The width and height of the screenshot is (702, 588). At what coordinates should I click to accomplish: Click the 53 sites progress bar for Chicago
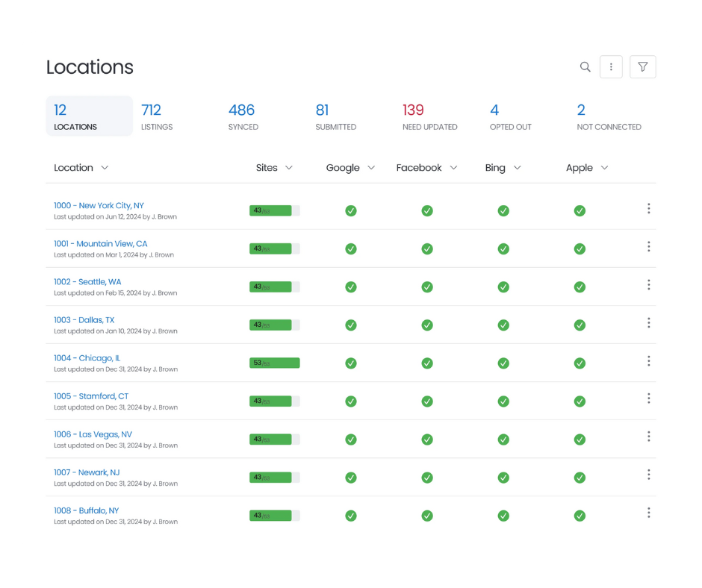tap(274, 363)
